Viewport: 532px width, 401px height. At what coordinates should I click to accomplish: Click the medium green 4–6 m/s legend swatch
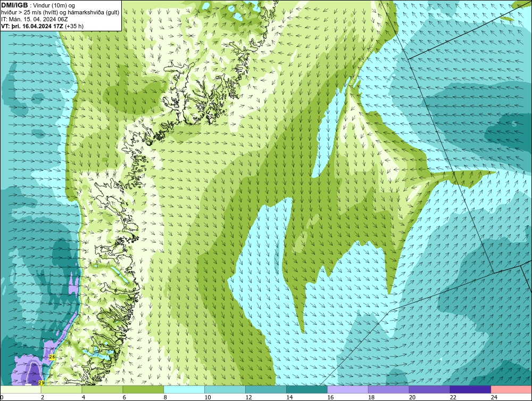(102, 389)
